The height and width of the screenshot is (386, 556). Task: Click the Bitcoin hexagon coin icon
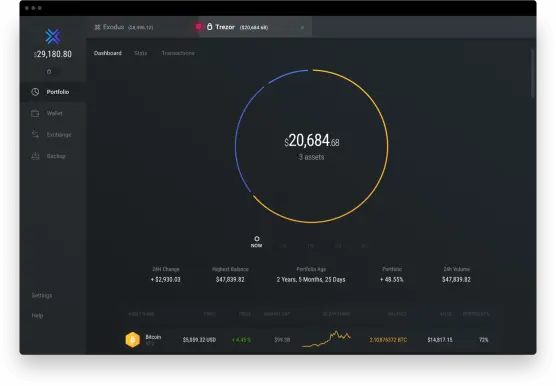[133, 340]
